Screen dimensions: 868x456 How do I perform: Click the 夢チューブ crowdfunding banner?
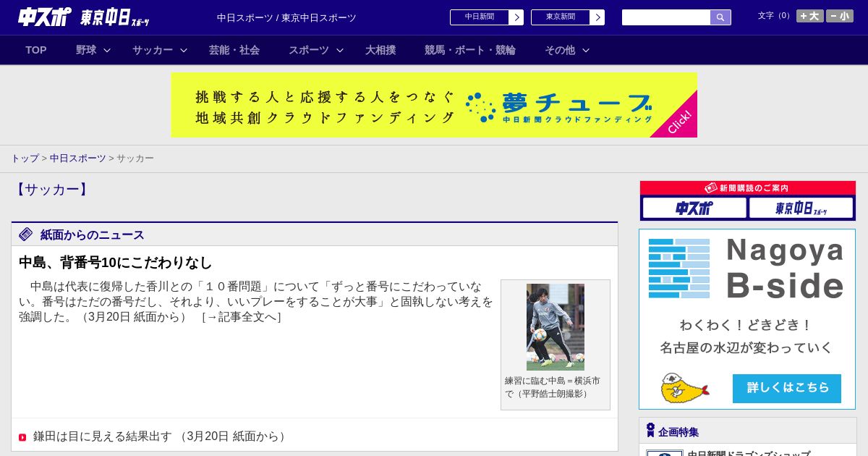434,105
